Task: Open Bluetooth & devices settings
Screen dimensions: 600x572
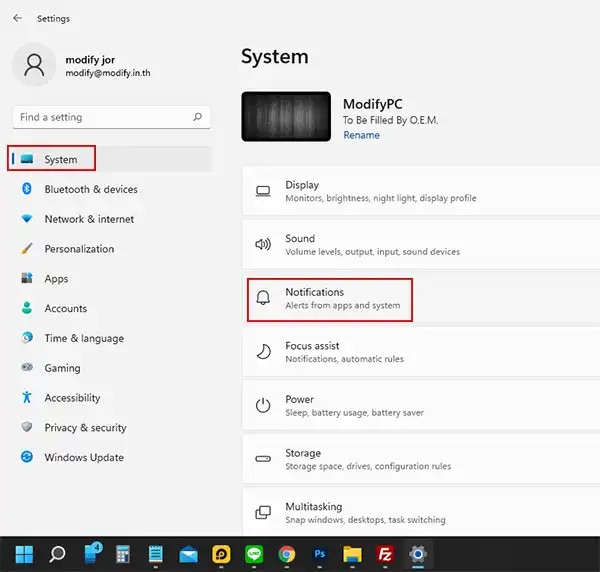Action: click(x=90, y=189)
